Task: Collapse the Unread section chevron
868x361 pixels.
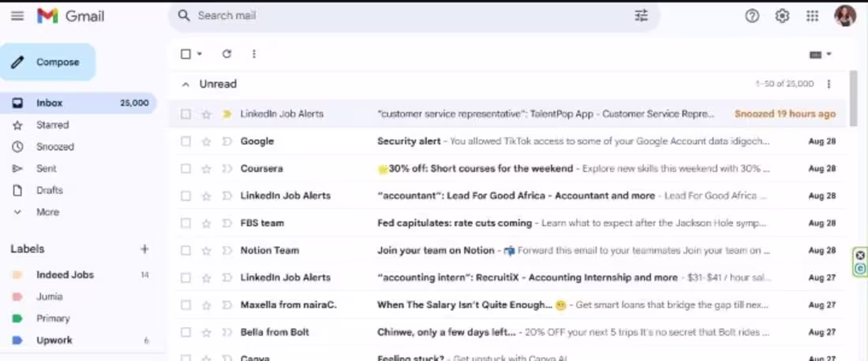Action: 186,84
